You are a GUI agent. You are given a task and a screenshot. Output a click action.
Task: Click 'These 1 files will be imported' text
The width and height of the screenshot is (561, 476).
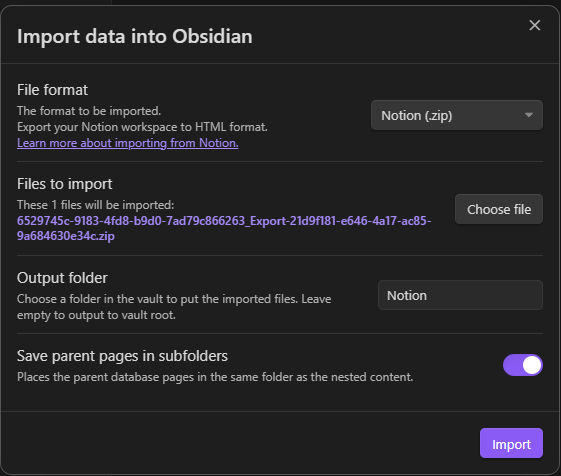click(96, 205)
